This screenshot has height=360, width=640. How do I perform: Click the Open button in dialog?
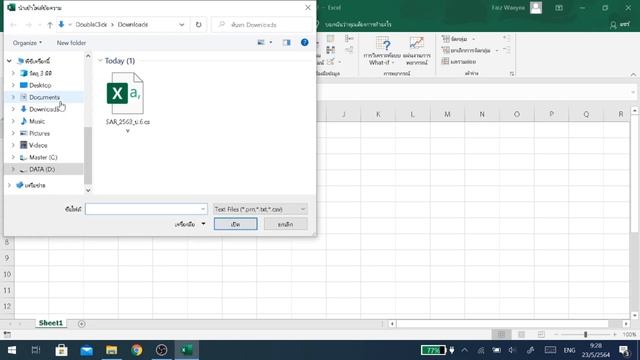tap(236, 224)
